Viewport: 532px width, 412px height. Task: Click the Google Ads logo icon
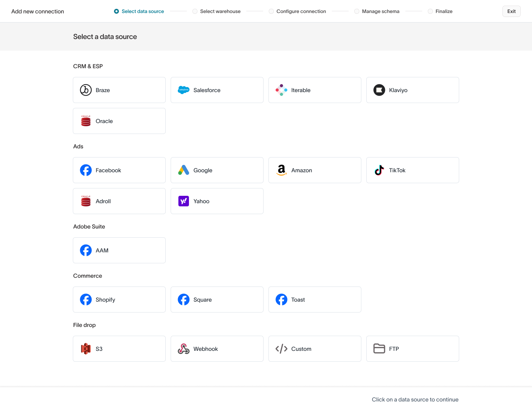[183, 170]
